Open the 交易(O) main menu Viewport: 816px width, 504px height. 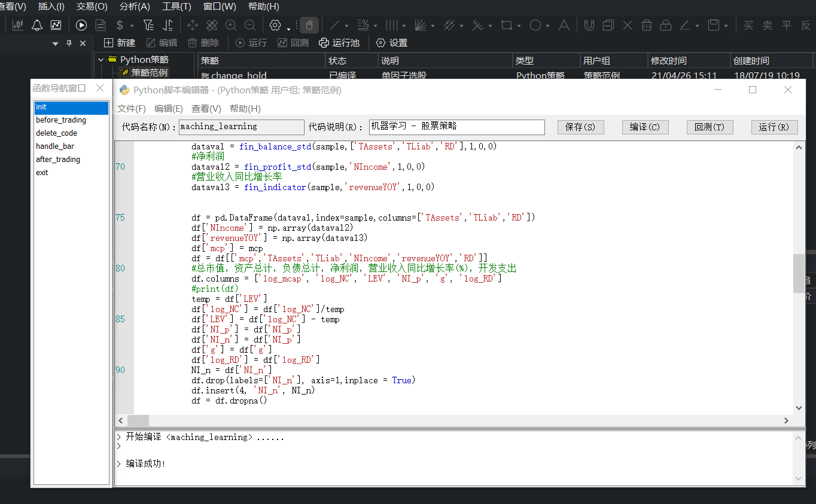tap(92, 7)
